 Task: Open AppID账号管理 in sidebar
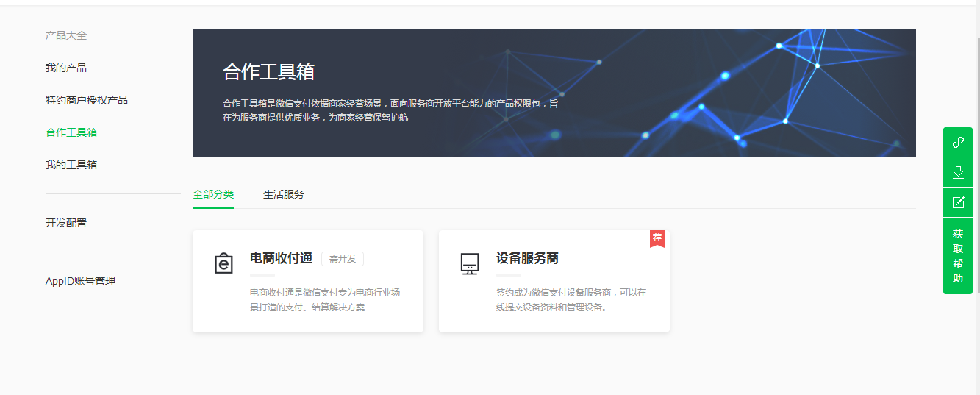80,281
